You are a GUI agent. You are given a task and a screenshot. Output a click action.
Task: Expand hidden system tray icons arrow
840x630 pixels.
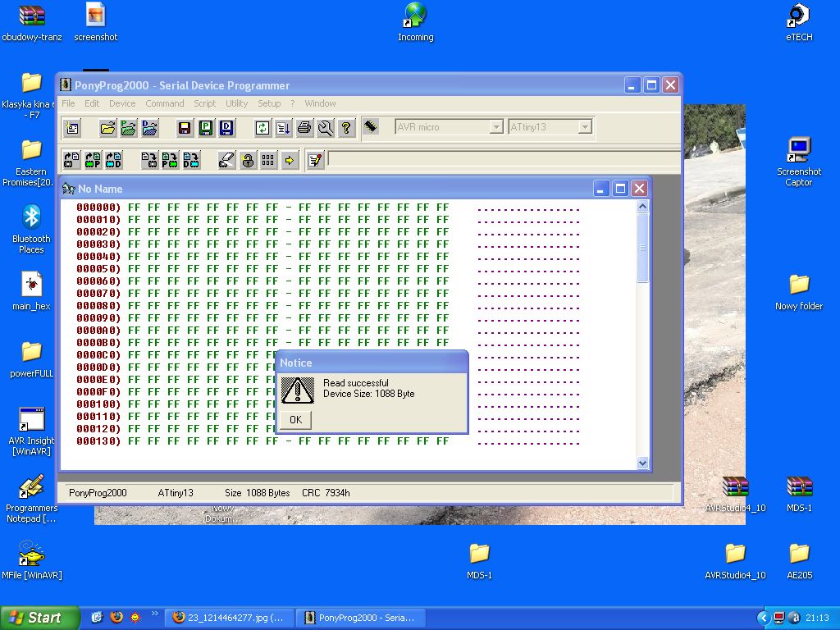(x=763, y=618)
